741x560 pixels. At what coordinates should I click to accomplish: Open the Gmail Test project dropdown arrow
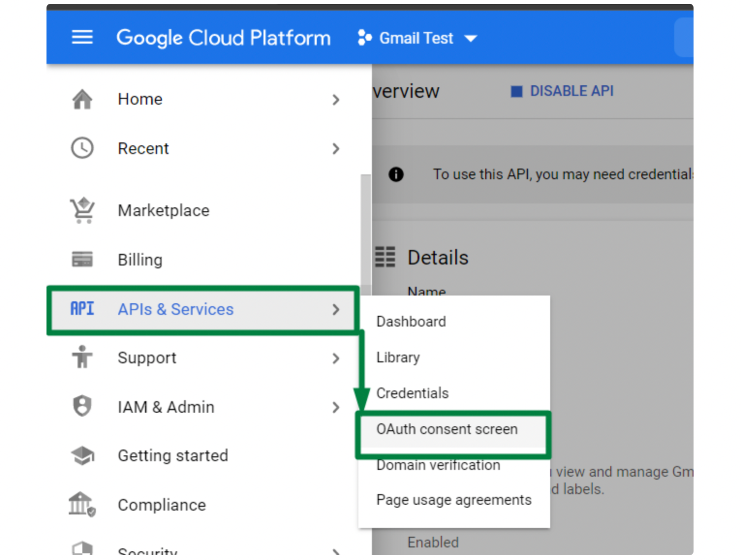(471, 38)
